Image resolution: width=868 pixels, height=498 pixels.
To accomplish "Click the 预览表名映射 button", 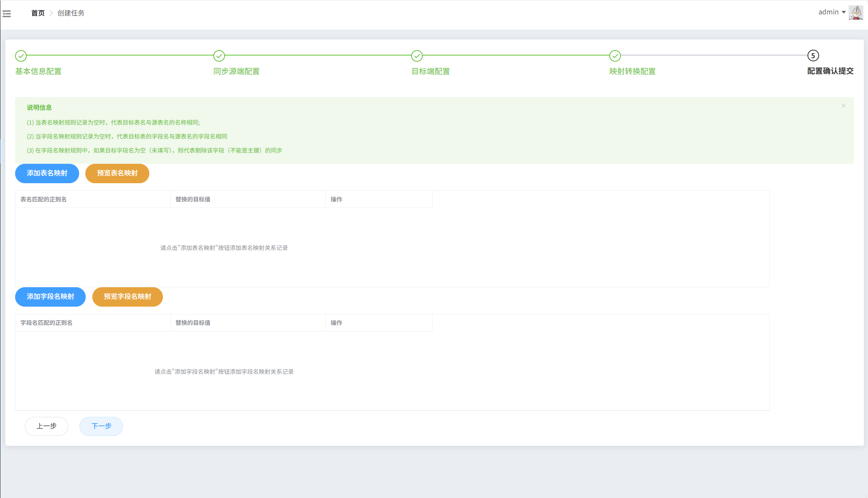I will [117, 173].
